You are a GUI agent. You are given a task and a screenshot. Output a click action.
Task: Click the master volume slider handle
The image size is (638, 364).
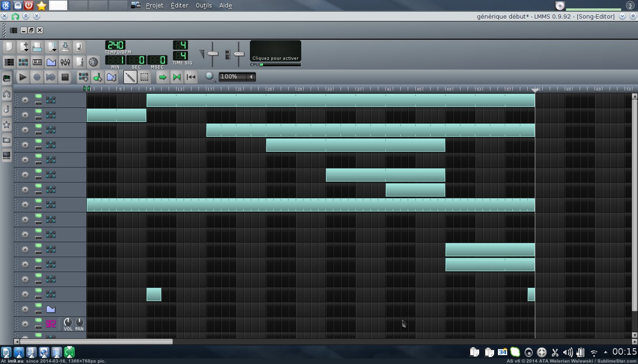pos(213,54)
